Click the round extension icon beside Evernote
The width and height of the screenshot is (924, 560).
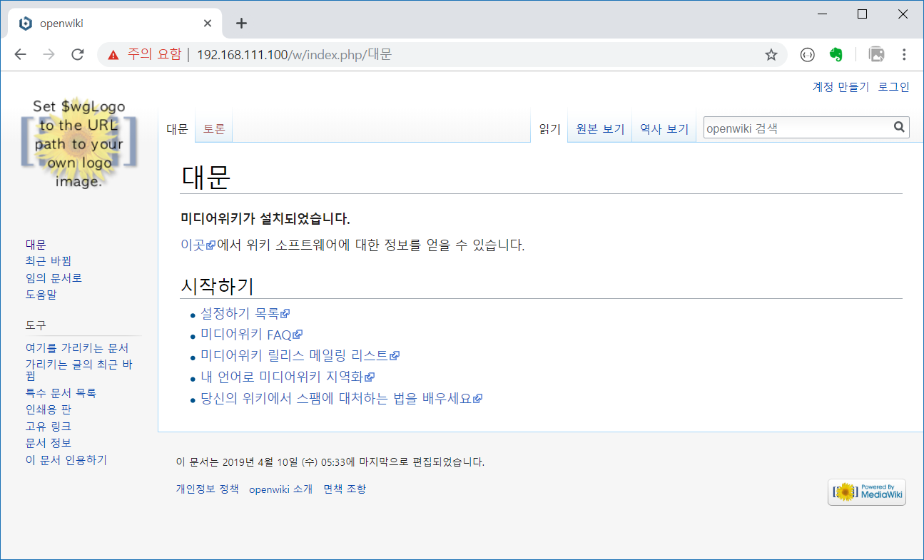807,54
